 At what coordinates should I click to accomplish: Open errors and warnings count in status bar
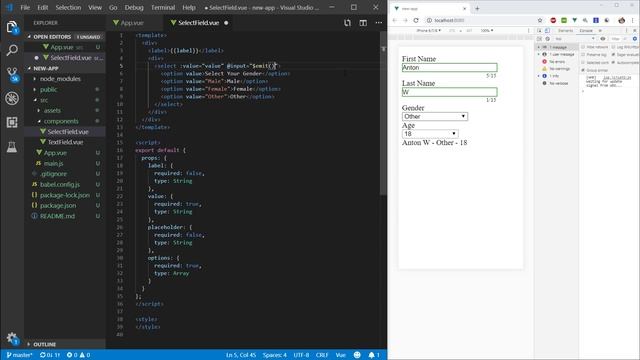(x=78, y=355)
